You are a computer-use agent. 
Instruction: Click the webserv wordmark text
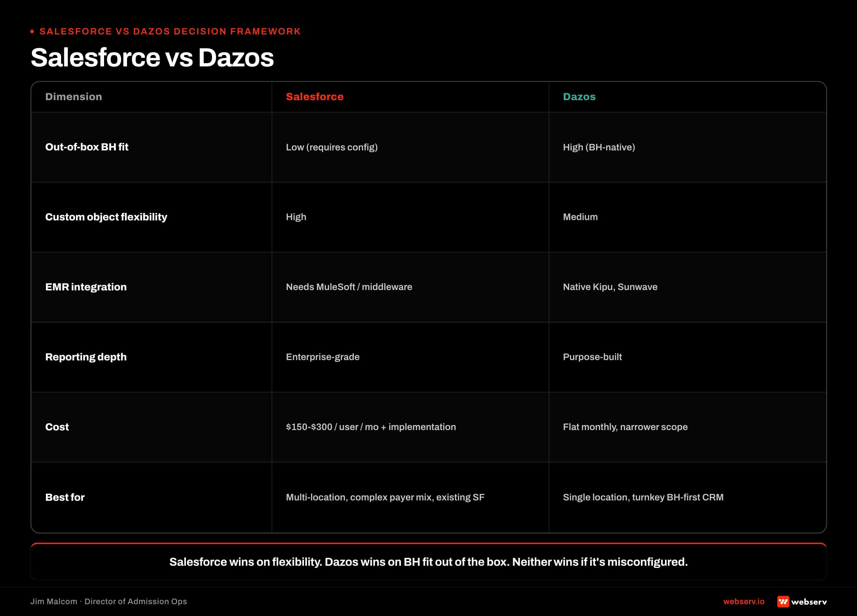point(809,602)
